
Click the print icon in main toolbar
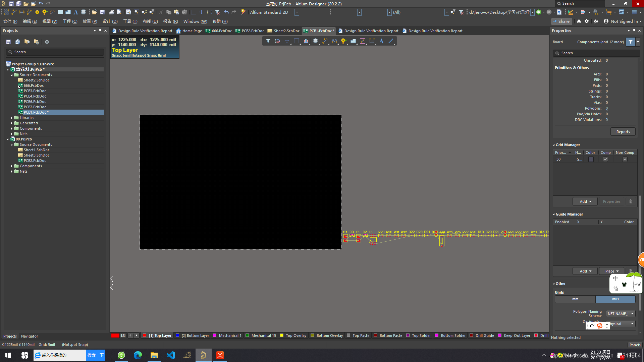112,12
